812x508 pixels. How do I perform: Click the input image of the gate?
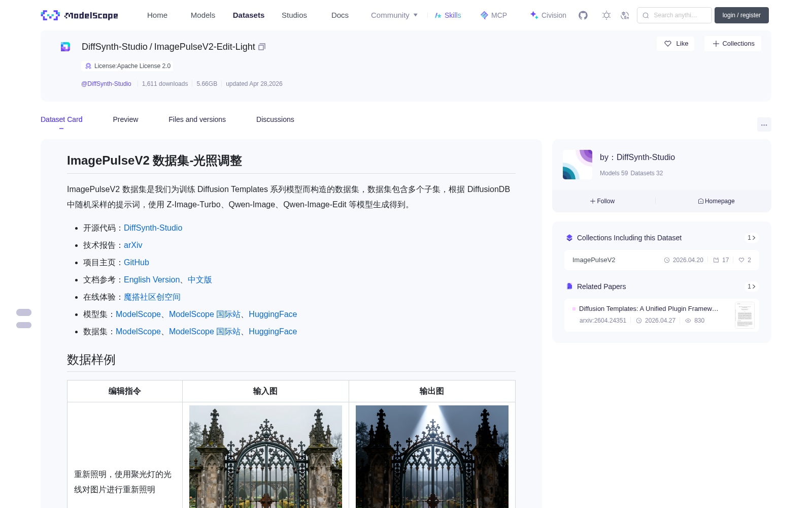click(265, 457)
